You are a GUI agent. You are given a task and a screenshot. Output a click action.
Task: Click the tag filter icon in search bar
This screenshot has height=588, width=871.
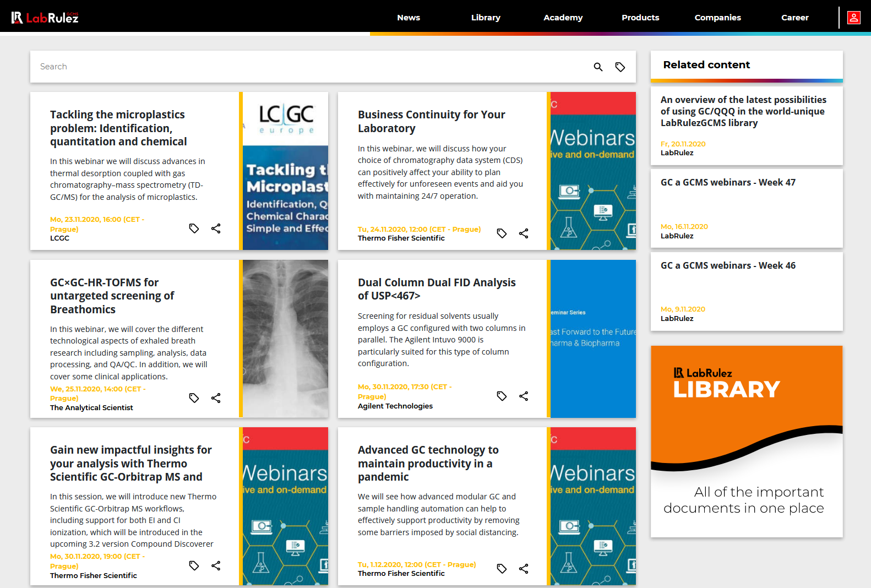620,67
